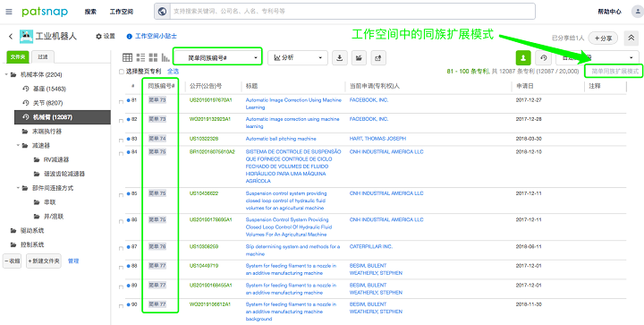Viewport: 644px width, 325px height.
Task: Open the 驱动系统 folder
Action: (27, 230)
